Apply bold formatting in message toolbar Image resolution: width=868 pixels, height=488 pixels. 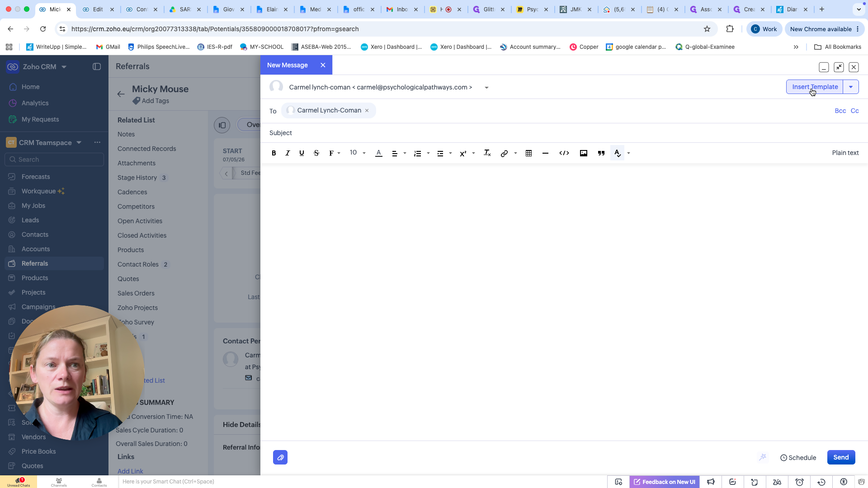pos(274,153)
